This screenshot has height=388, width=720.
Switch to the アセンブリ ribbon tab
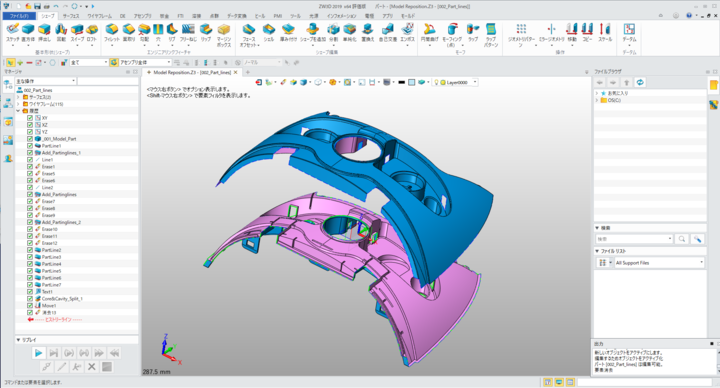tap(142, 16)
